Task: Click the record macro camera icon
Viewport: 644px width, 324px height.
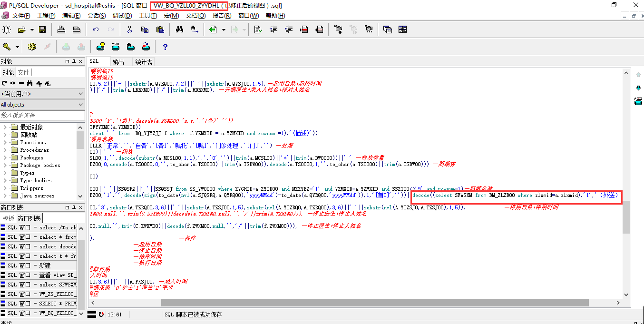Action: (x=338, y=29)
